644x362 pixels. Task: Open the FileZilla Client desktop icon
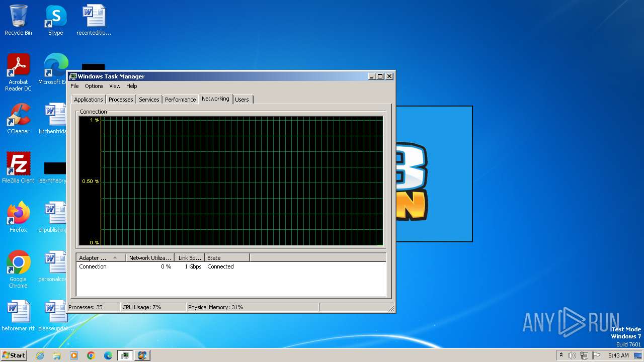[18, 168]
